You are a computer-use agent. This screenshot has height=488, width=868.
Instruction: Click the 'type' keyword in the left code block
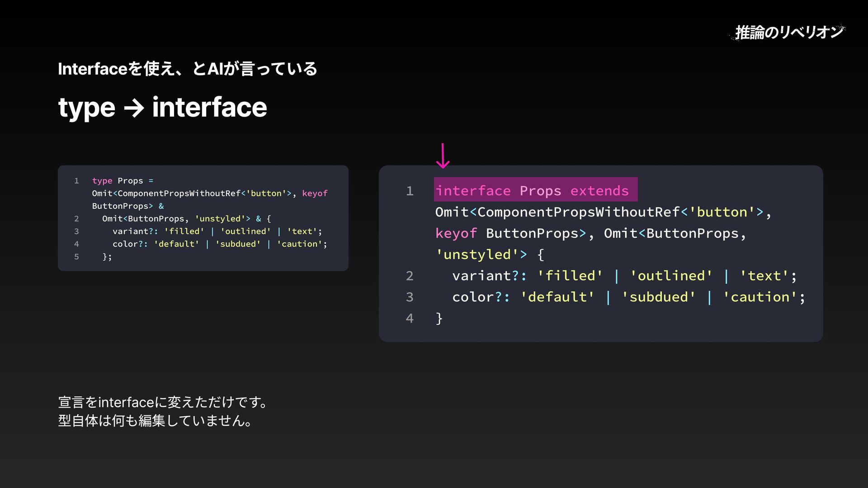(102, 181)
